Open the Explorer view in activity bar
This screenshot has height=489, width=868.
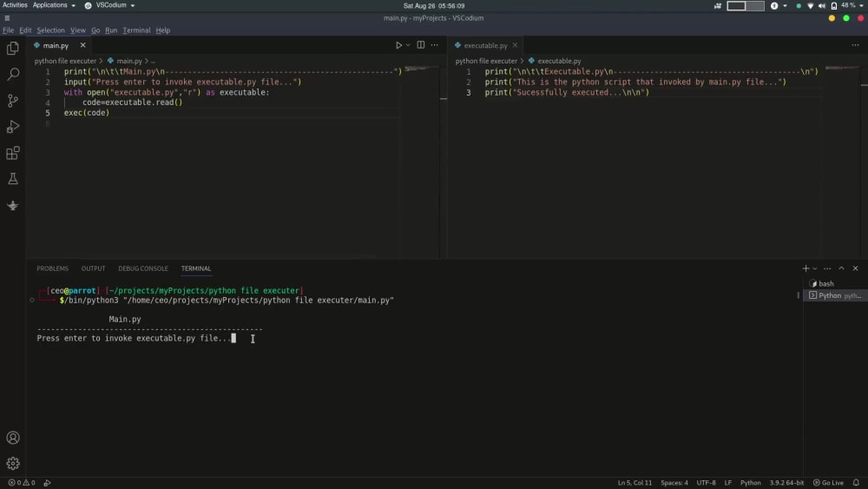[x=13, y=48]
